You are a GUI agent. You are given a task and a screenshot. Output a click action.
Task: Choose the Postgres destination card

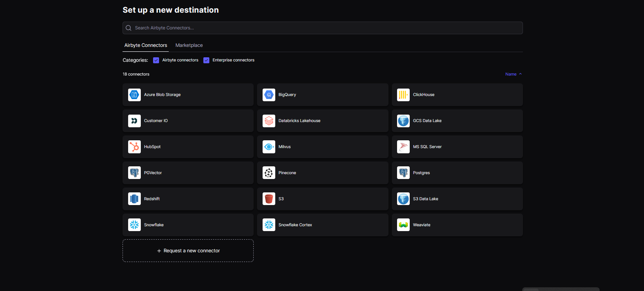(x=457, y=173)
